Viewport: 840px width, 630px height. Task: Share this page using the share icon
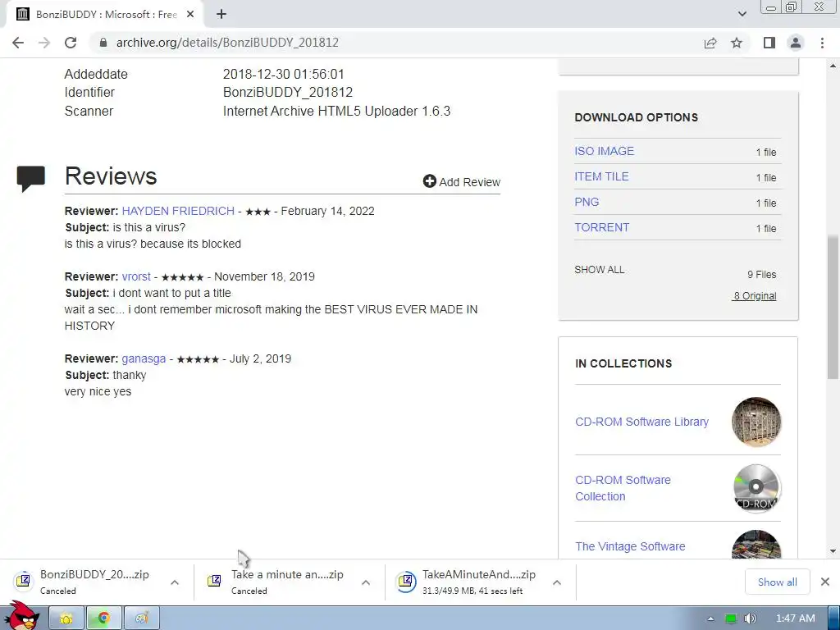(x=710, y=43)
